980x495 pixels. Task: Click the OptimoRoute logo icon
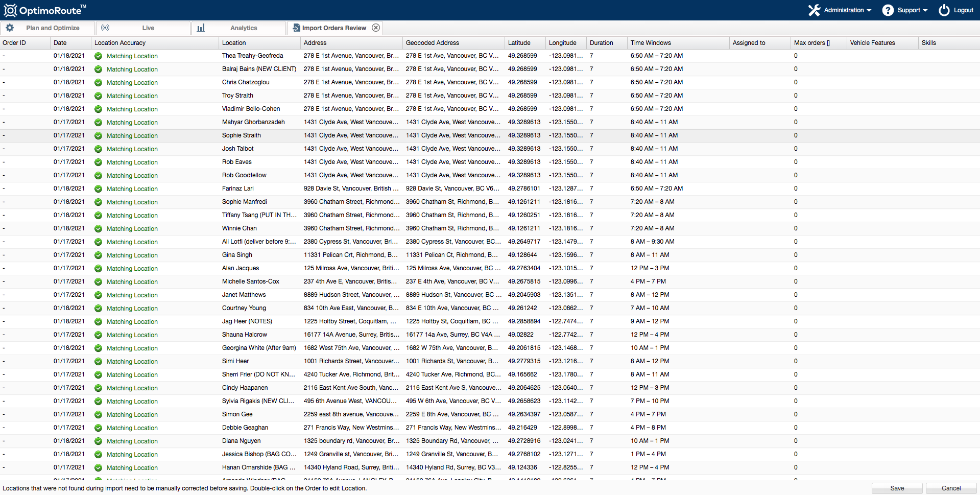tap(10, 10)
